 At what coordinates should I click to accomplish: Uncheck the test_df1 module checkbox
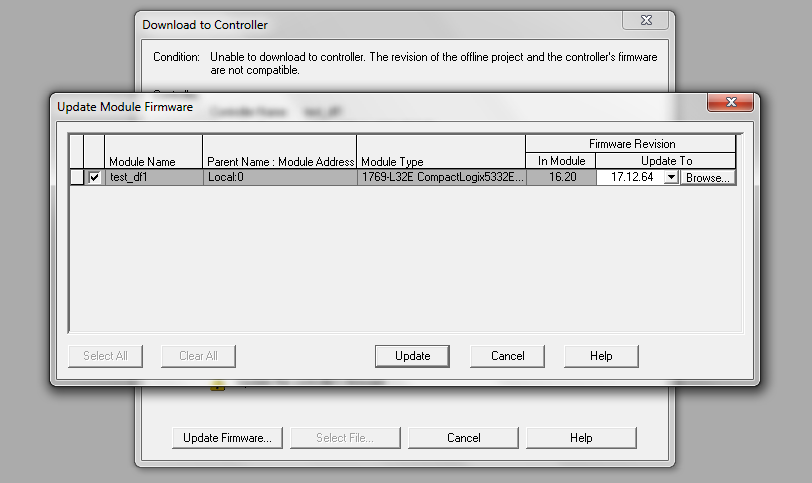pyautogui.click(x=94, y=178)
